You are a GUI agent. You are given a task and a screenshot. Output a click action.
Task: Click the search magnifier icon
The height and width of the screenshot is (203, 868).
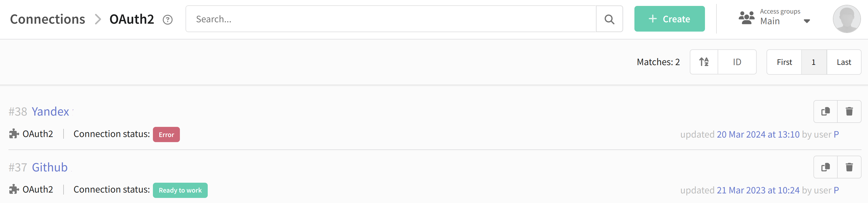click(x=609, y=19)
